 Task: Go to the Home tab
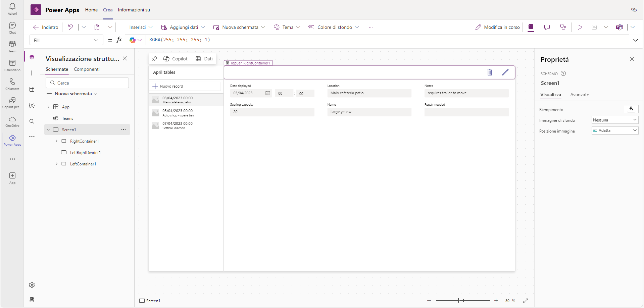tap(91, 10)
